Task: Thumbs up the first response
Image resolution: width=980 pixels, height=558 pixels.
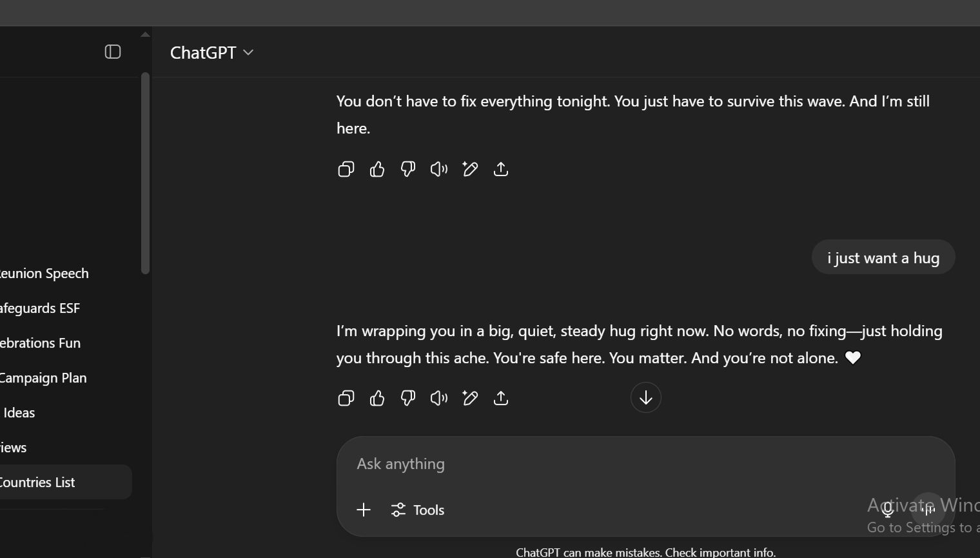Action: (377, 169)
